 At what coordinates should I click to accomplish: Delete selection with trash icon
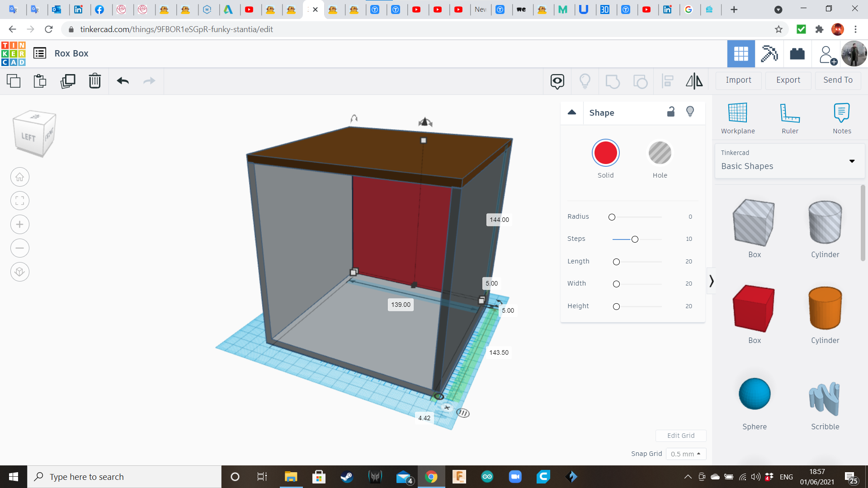tap(95, 81)
